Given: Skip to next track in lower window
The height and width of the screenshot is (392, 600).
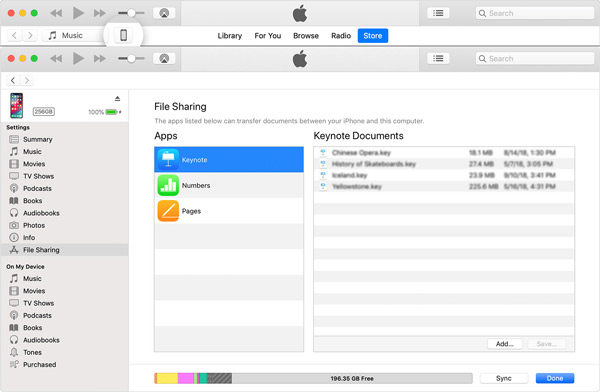Looking at the screenshot, I should point(100,59).
